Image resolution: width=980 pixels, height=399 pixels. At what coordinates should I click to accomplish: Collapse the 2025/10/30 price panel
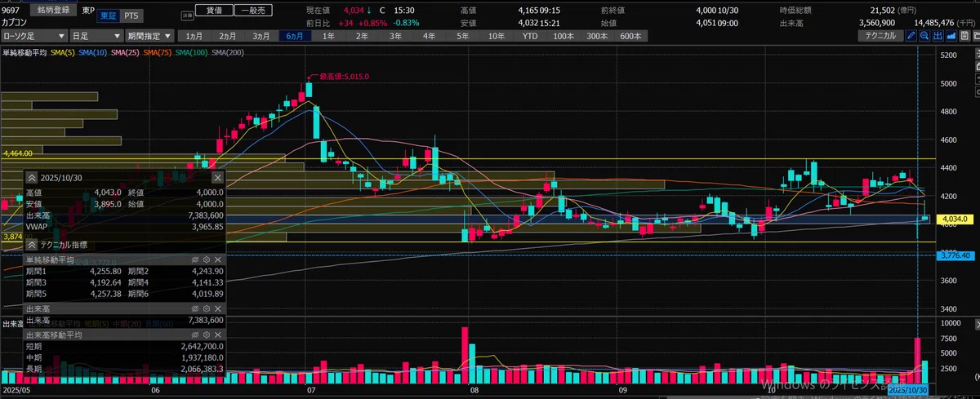click(x=31, y=178)
